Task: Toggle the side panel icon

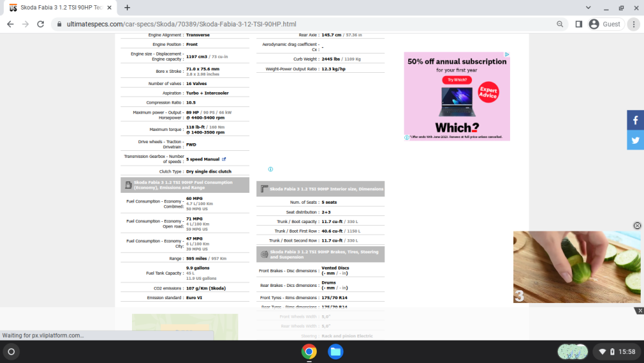Action: [x=579, y=25]
